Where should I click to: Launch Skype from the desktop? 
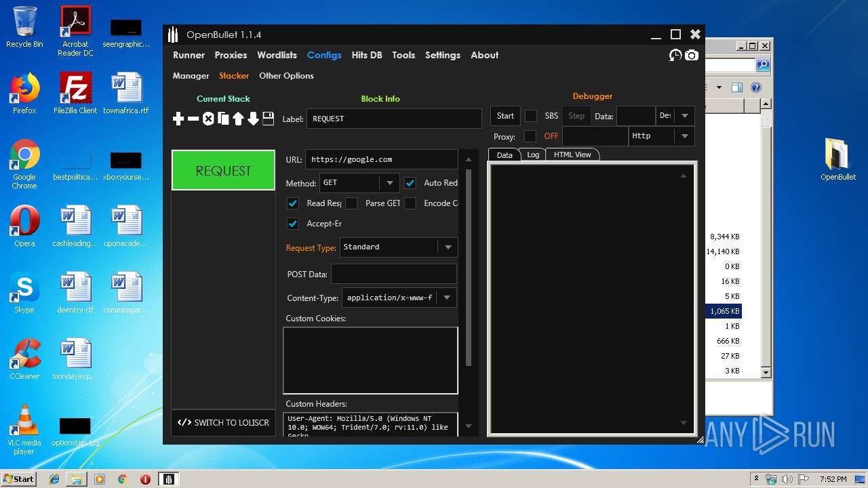[x=24, y=293]
